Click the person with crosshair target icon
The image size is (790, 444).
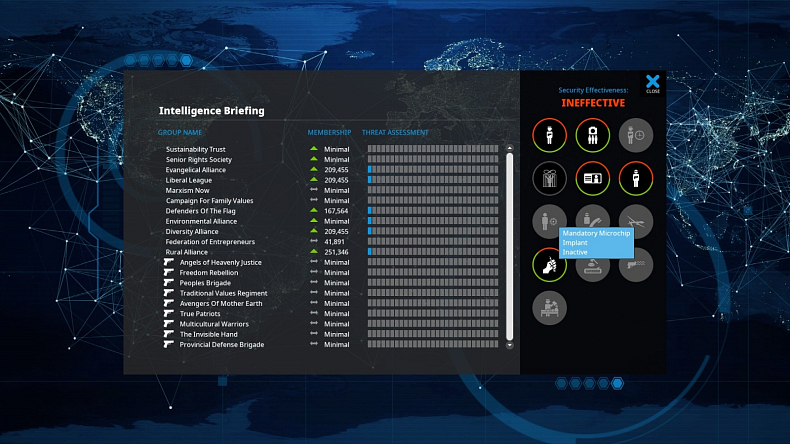pyautogui.click(x=548, y=221)
